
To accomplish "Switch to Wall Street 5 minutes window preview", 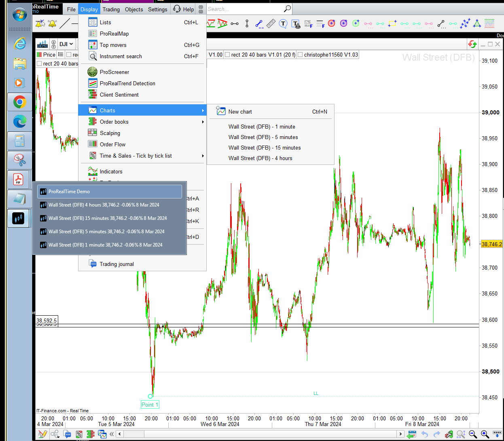I will pos(110,232).
